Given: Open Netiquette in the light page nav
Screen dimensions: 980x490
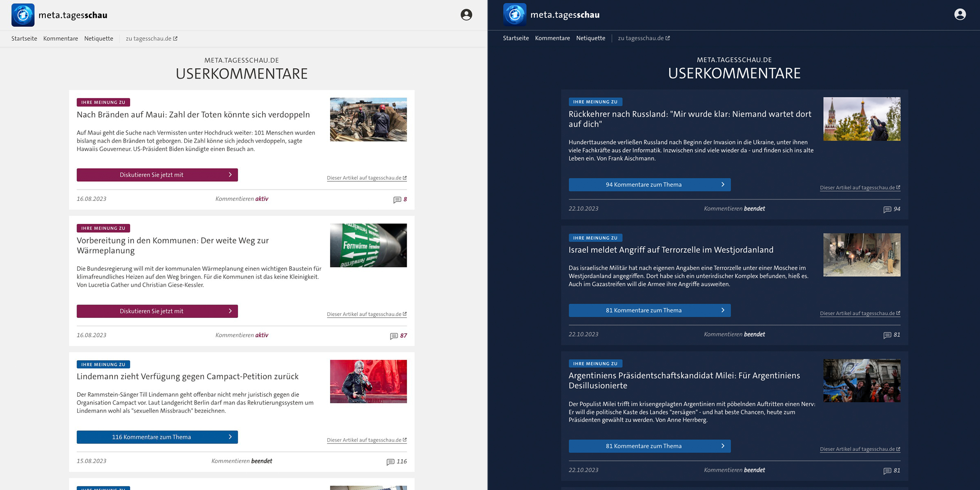Looking at the screenshot, I should pyautogui.click(x=98, y=38).
